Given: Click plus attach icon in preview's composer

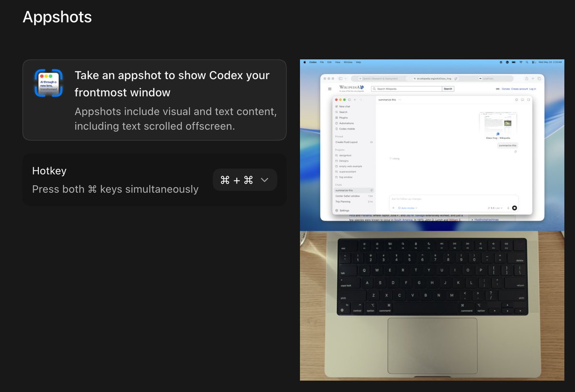Looking at the screenshot, I should click(x=393, y=208).
